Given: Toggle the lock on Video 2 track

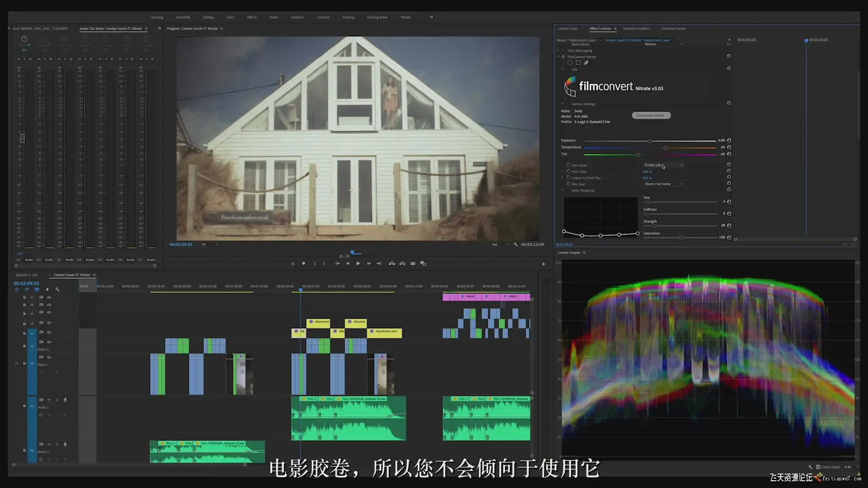Looking at the screenshot, I should (24, 346).
